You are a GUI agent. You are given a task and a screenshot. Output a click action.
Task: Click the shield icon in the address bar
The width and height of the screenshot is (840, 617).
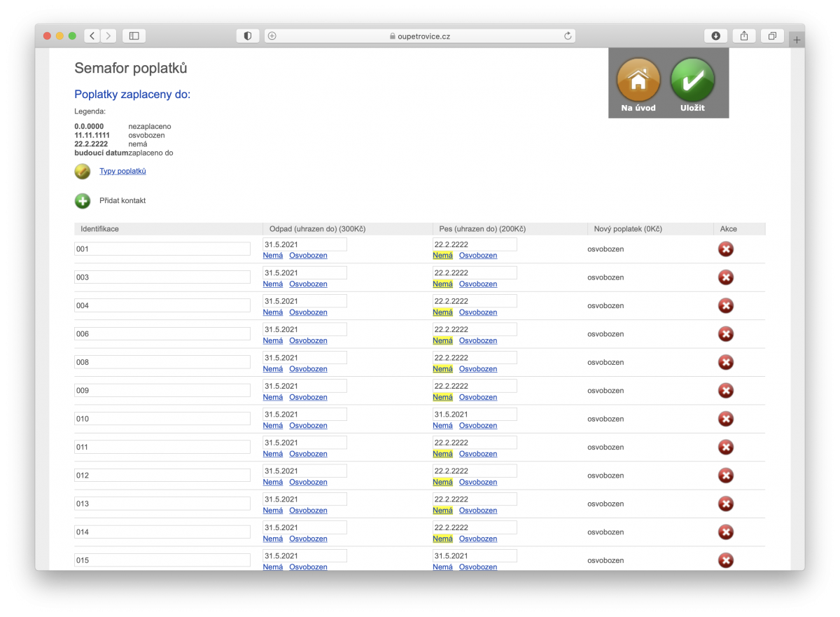click(247, 35)
